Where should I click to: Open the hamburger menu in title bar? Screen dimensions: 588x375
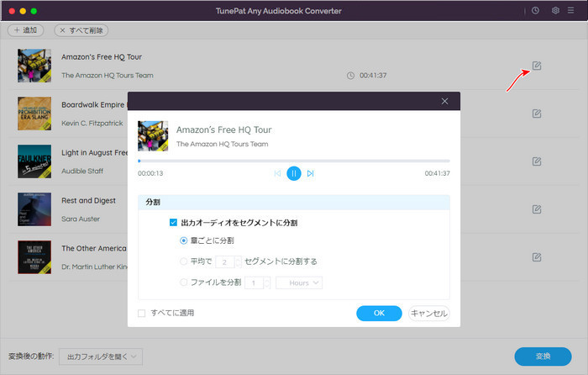pyautogui.click(x=570, y=11)
